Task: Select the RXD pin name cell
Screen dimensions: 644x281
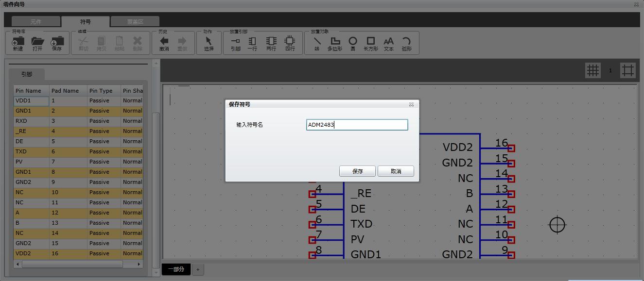Action: pos(31,121)
